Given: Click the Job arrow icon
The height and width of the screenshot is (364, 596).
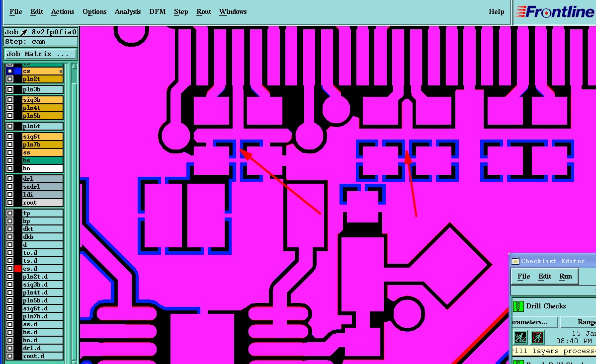Looking at the screenshot, I should click(x=24, y=32).
